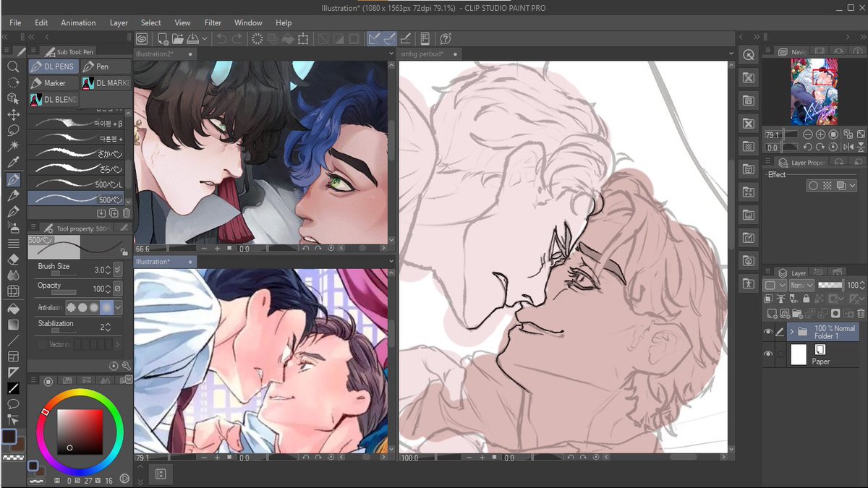868x488 pixels.
Task: Select the Operation object cube tool
Action: (13, 98)
